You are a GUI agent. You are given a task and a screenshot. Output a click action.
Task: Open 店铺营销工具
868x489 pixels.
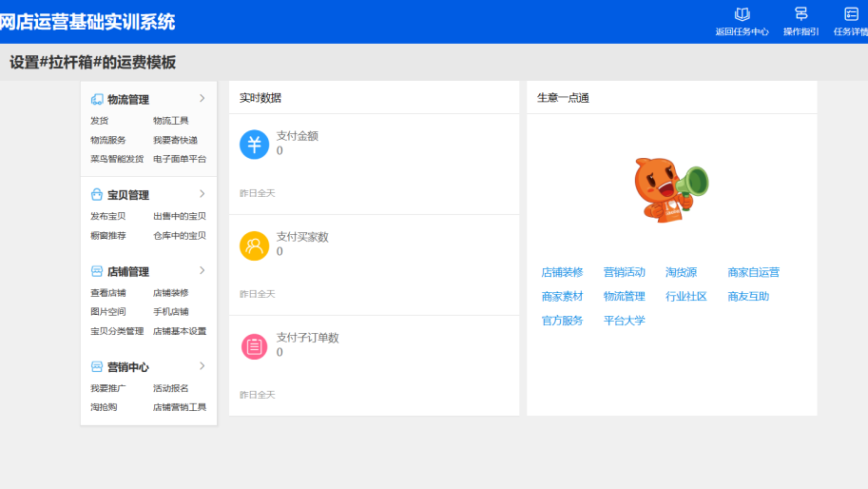tap(180, 407)
